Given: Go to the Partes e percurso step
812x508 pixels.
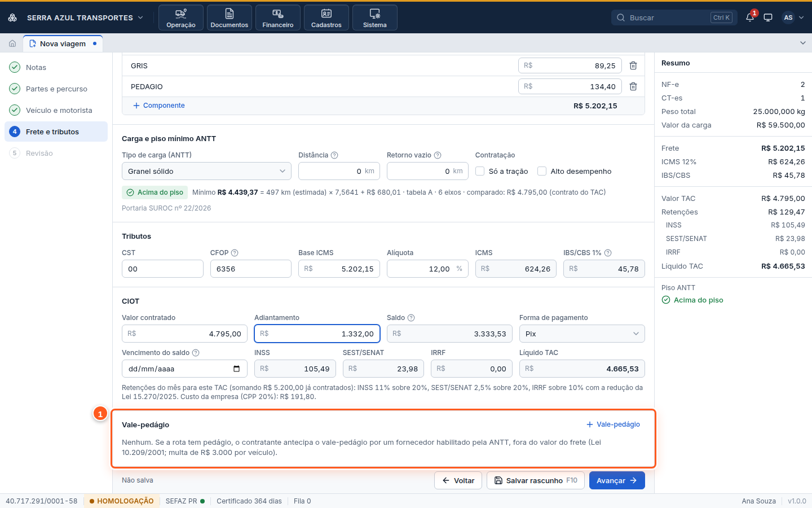Looking at the screenshot, I should pyautogui.click(x=56, y=89).
